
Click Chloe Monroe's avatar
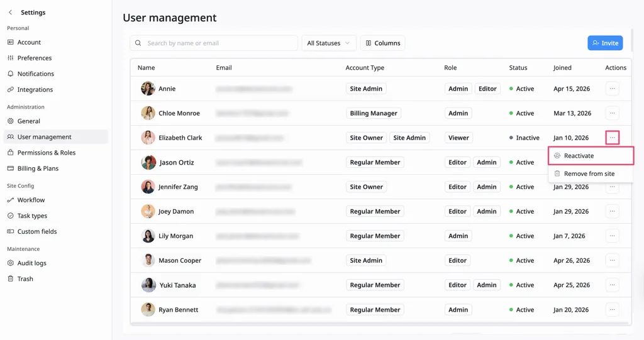coord(148,113)
